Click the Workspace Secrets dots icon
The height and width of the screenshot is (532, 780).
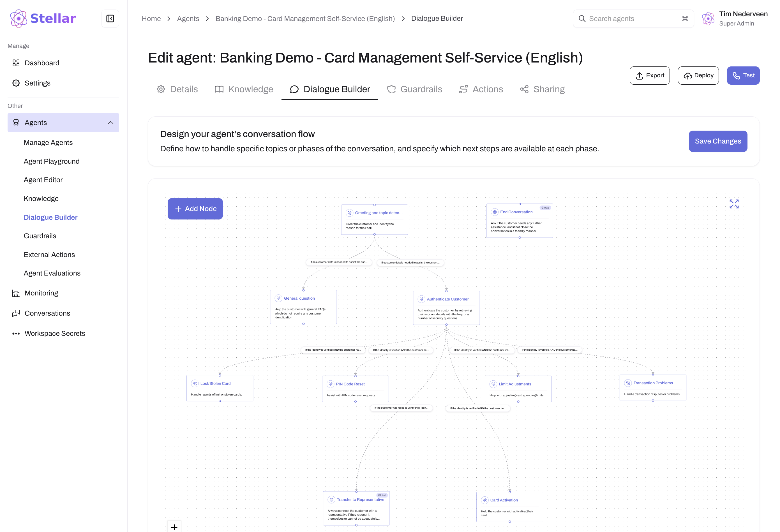[16, 334]
